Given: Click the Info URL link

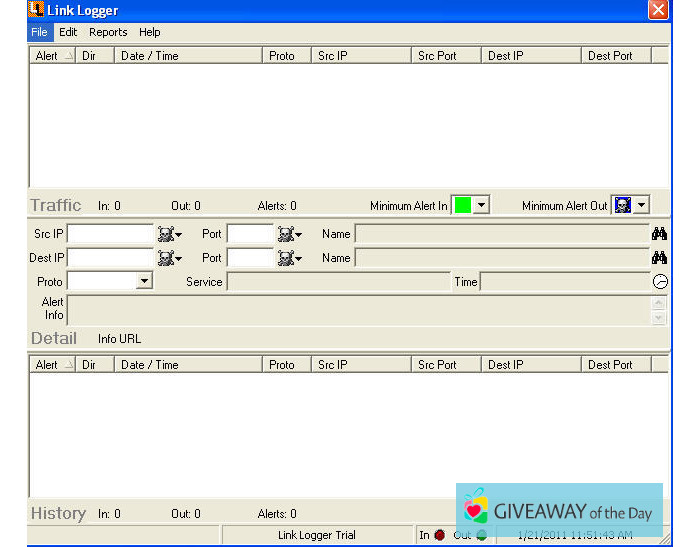Looking at the screenshot, I should (119, 339).
